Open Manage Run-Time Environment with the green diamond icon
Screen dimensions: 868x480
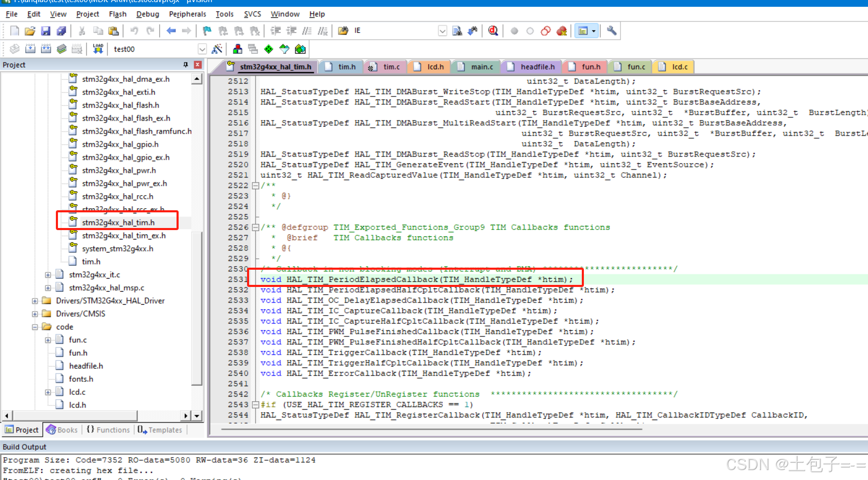268,49
